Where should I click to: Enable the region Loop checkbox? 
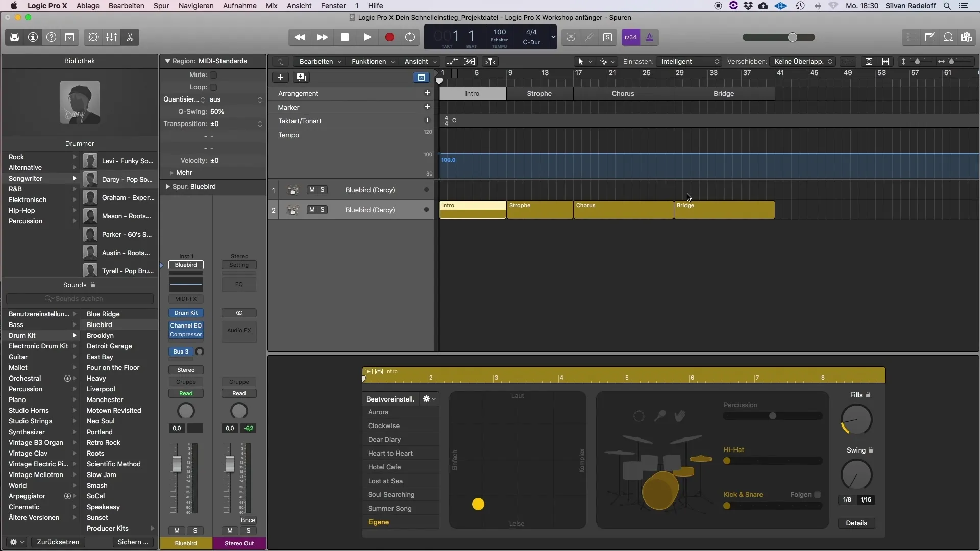point(213,87)
